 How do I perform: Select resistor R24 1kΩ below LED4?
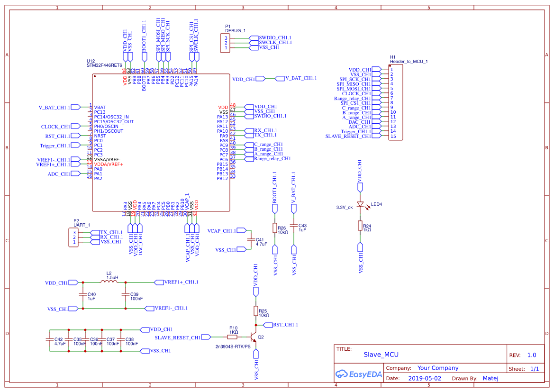tap(361, 225)
